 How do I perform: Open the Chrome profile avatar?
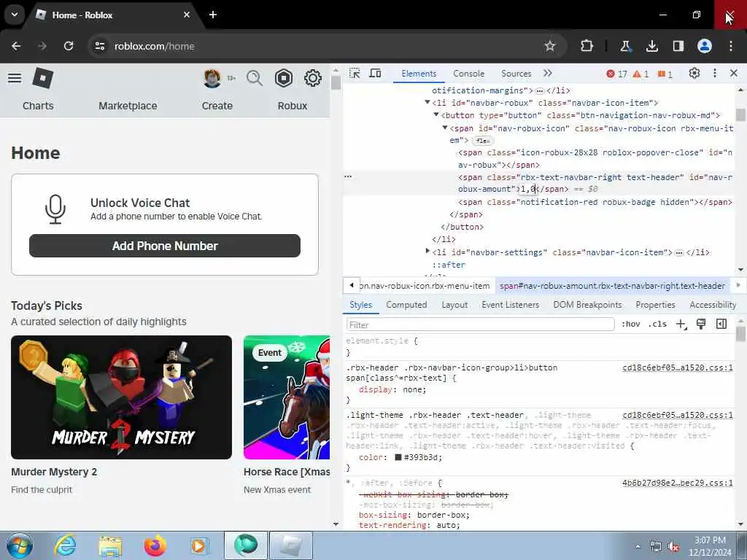[x=705, y=46]
